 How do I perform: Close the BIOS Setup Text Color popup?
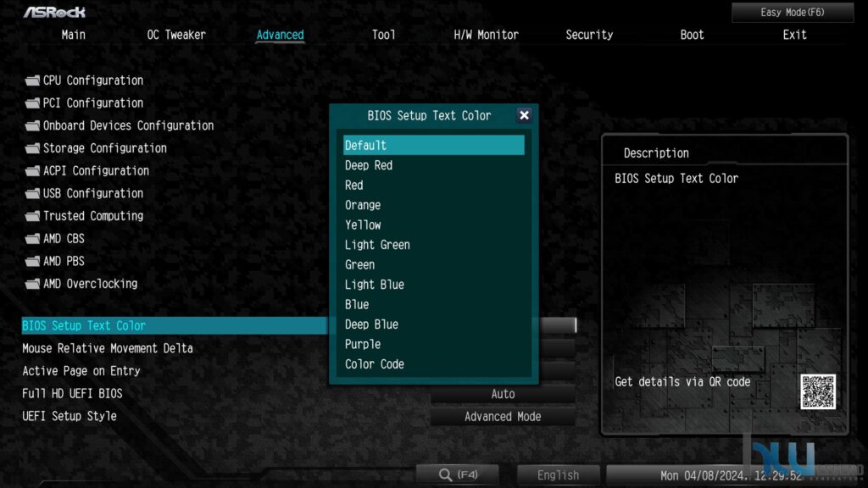[x=524, y=115]
